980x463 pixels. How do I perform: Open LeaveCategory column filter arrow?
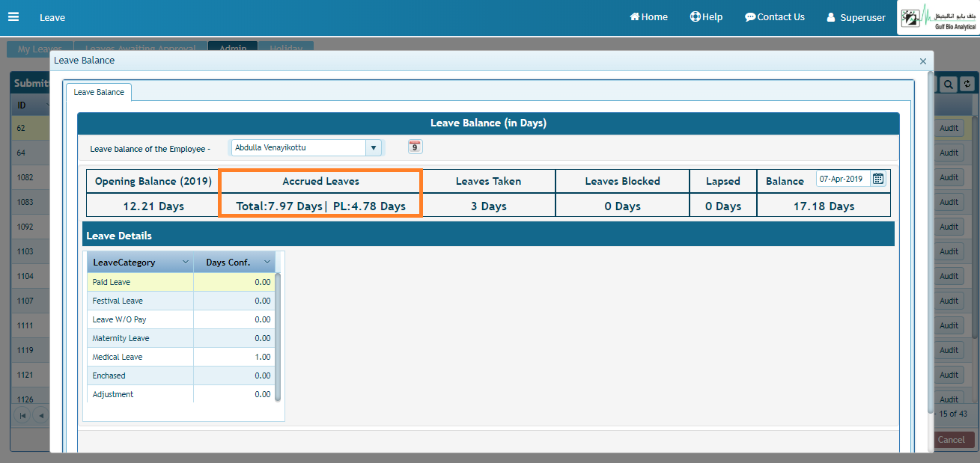186,262
